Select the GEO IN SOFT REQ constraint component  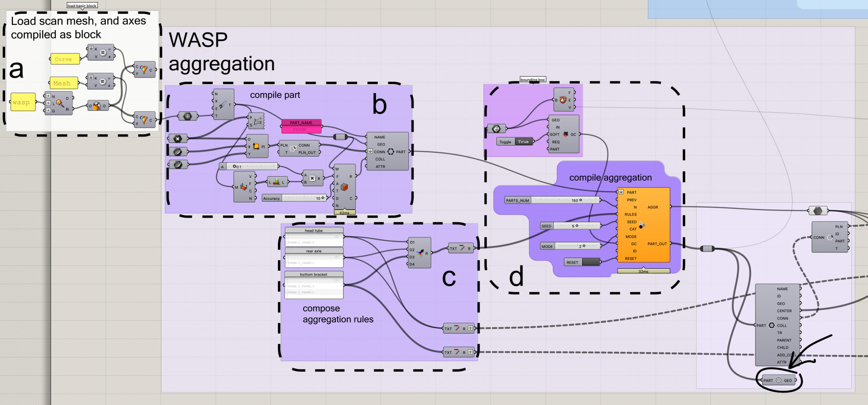pos(564,134)
